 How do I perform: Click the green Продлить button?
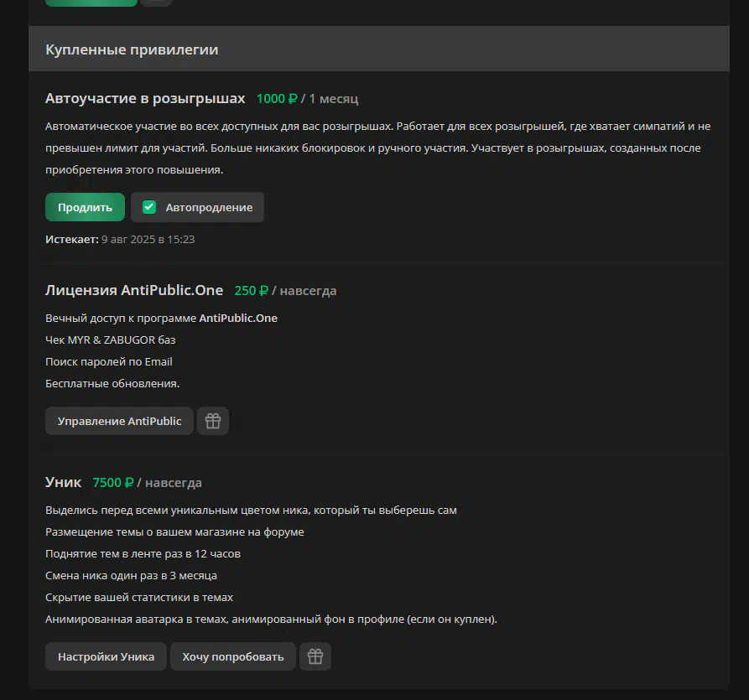tap(85, 207)
